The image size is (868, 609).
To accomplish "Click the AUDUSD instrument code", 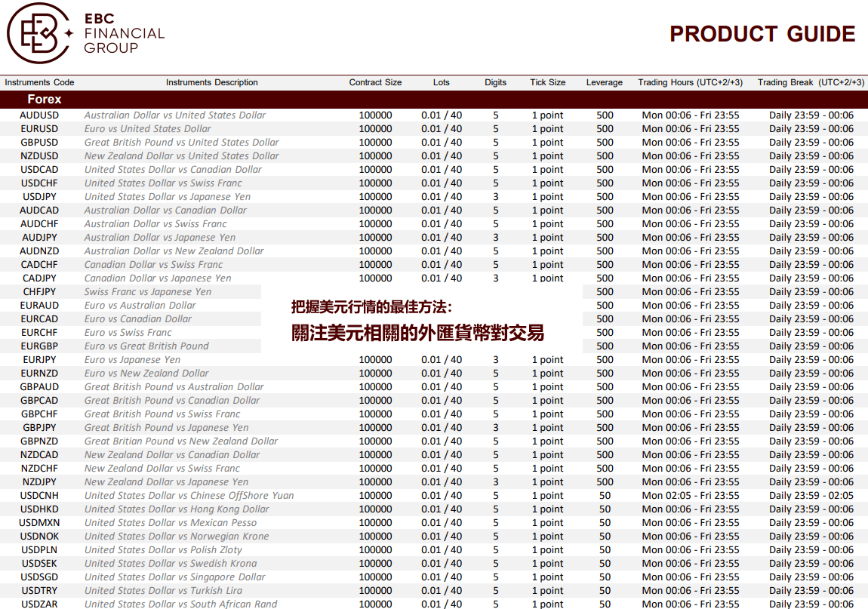I will tap(39, 115).
